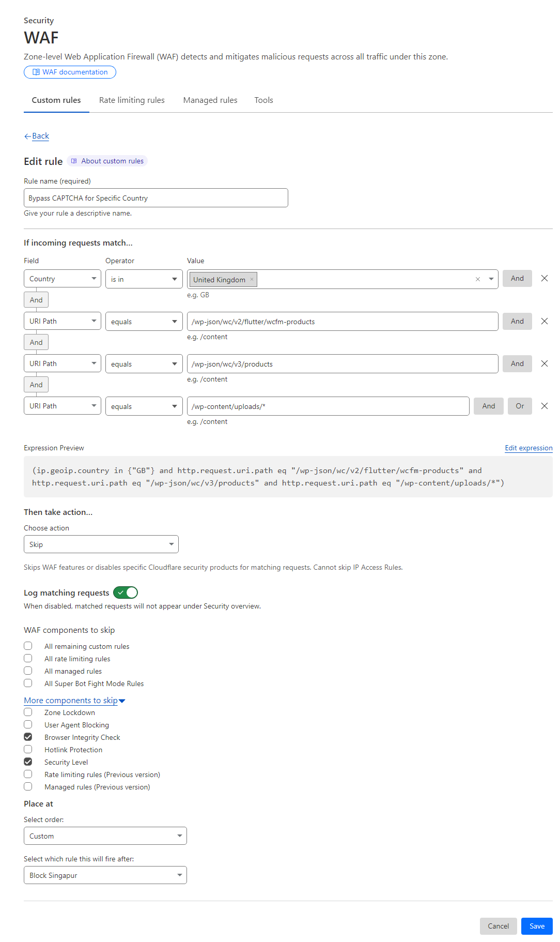Open the Country field dropdown
The height and width of the screenshot is (942, 560).
(x=63, y=279)
